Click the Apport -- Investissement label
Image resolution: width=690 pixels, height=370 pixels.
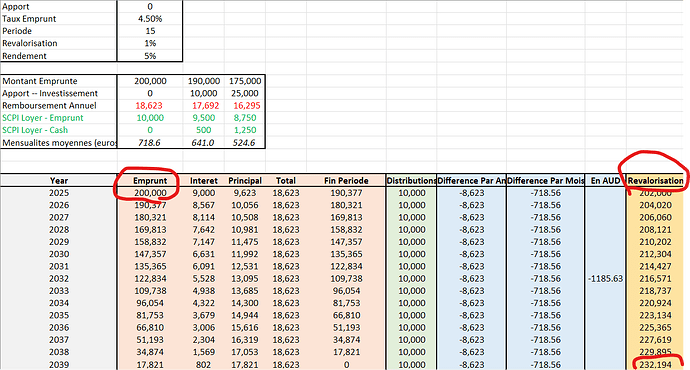click(x=50, y=93)
